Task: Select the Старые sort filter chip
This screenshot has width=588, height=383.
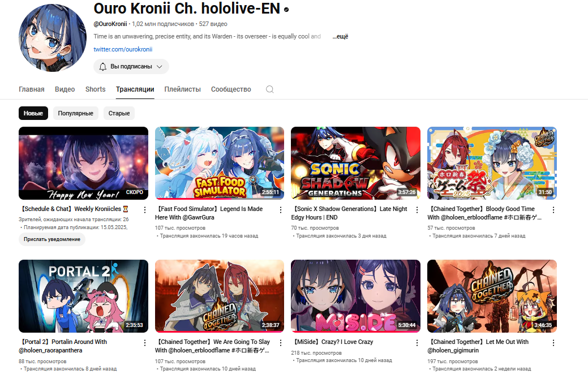Action: click(119, 113)
